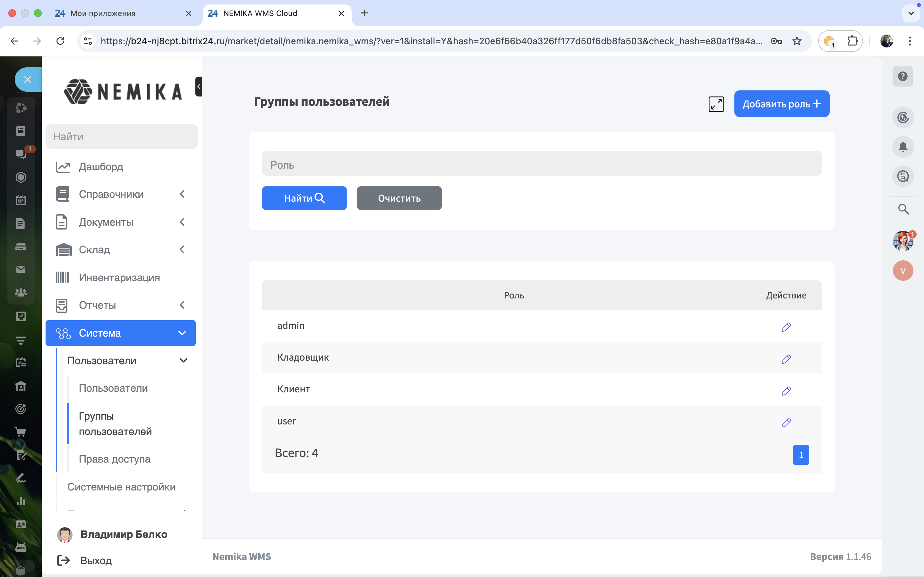Click the Роль filter input field
Screen dimensions: 924x577
coord(541,164)
